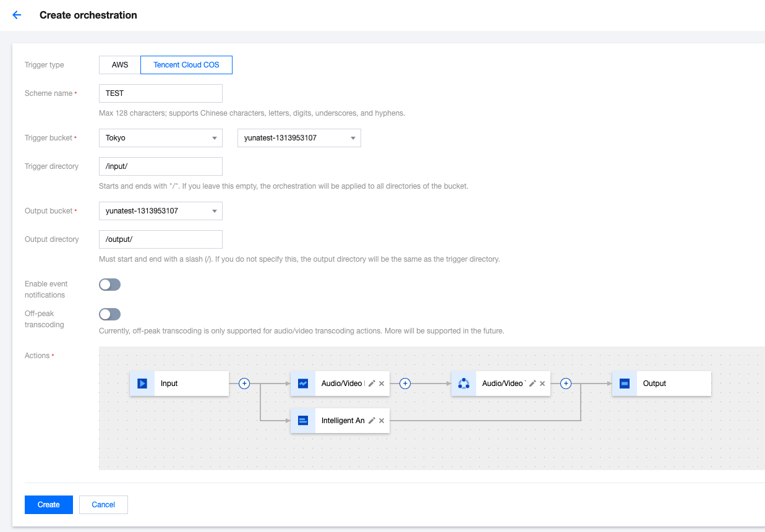Viewport: 765px width, 532px height.
Task: Click the plus button after the Input node
Action: tap(244, 384)
